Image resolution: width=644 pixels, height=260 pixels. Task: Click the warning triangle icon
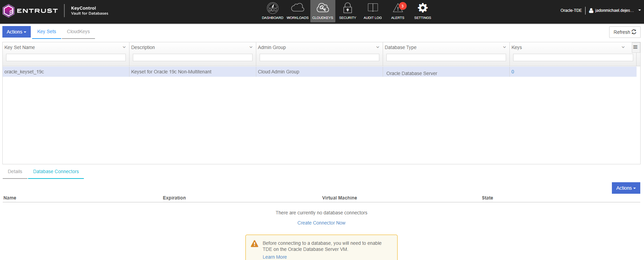pos(255,244)
